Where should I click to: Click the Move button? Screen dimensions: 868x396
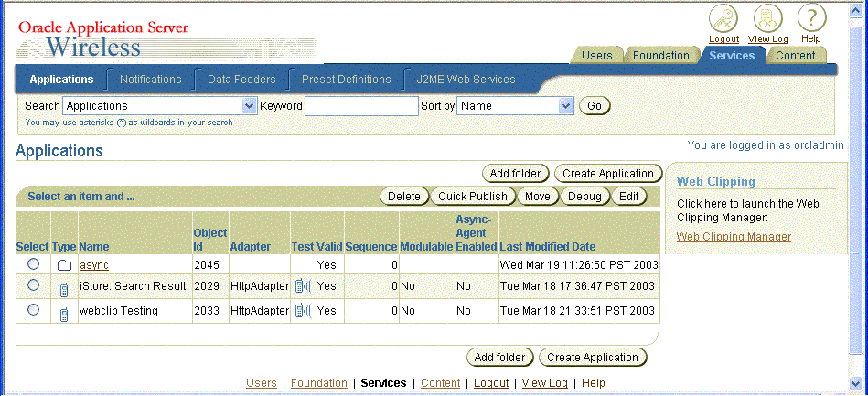pyautogui.click(x=538, y=196)
